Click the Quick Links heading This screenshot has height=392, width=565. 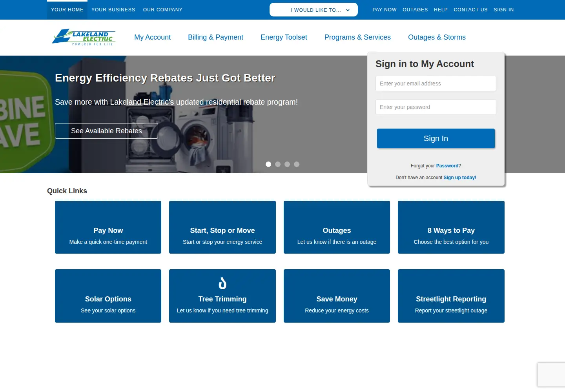(67, 191)
